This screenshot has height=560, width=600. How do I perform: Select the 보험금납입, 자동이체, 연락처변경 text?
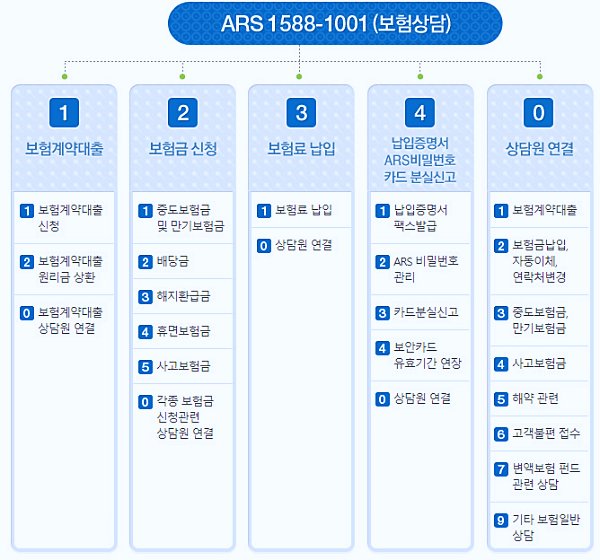(x=540, y=261)
